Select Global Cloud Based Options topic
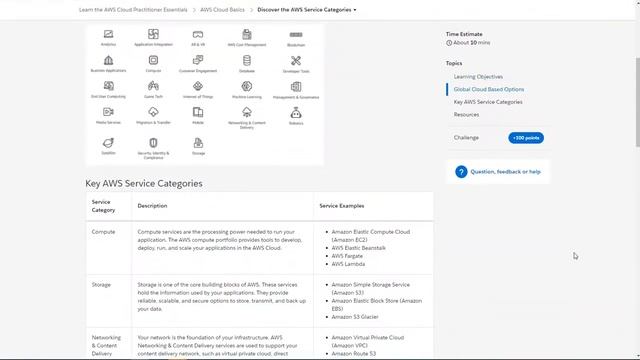640x360 pixels. tap(489, 89)
